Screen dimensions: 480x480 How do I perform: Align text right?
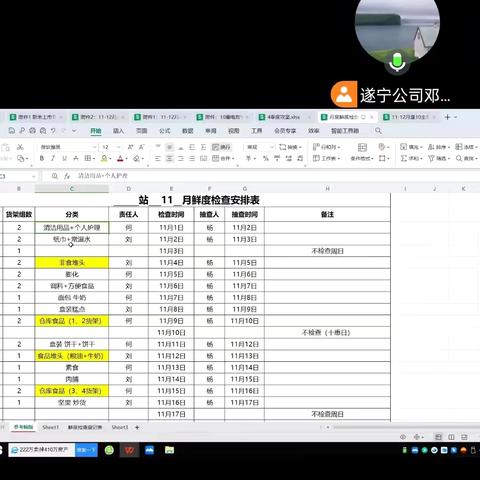click(x=181, y=159)
